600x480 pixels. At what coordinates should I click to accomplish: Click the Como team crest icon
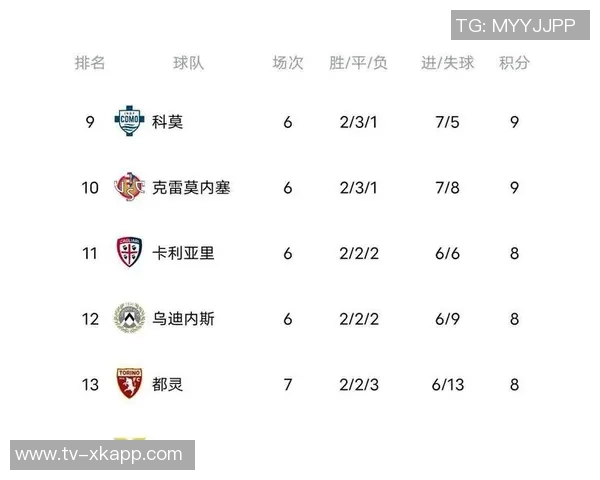click(129, 122)
